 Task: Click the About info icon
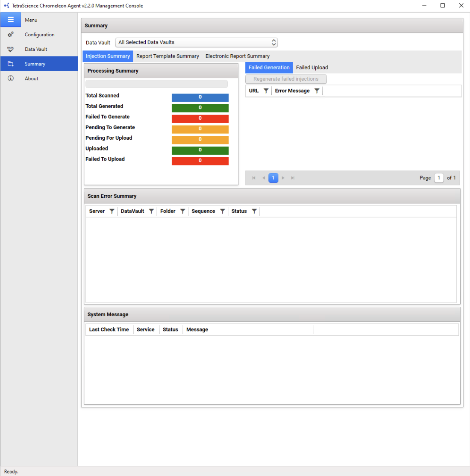[x=11, y=78]
